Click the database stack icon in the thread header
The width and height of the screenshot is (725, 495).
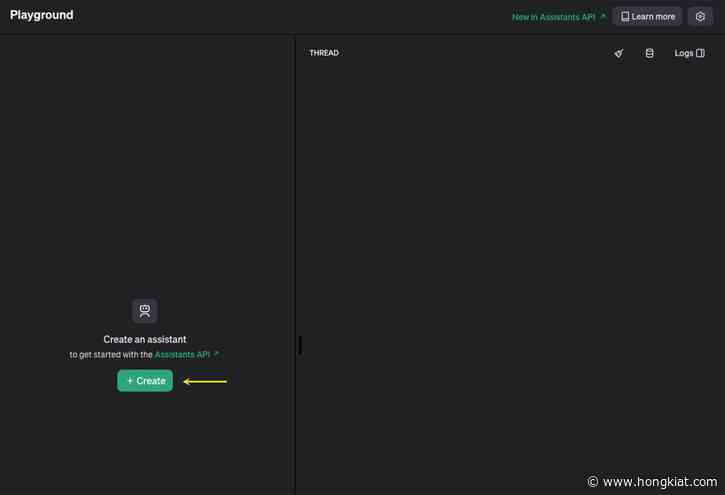pyautogui.click(x=649, y=53)
